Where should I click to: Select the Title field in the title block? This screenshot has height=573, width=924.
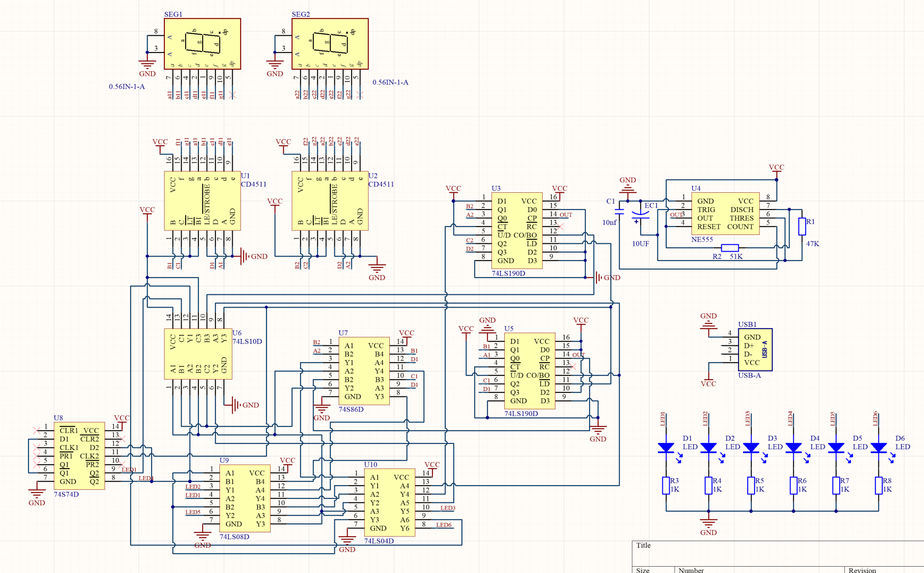point(644,545)
